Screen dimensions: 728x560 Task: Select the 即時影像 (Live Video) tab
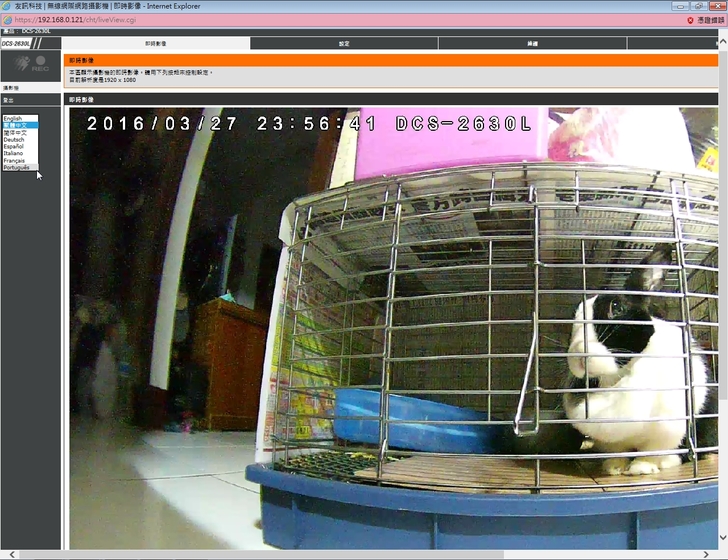[156, 44]
